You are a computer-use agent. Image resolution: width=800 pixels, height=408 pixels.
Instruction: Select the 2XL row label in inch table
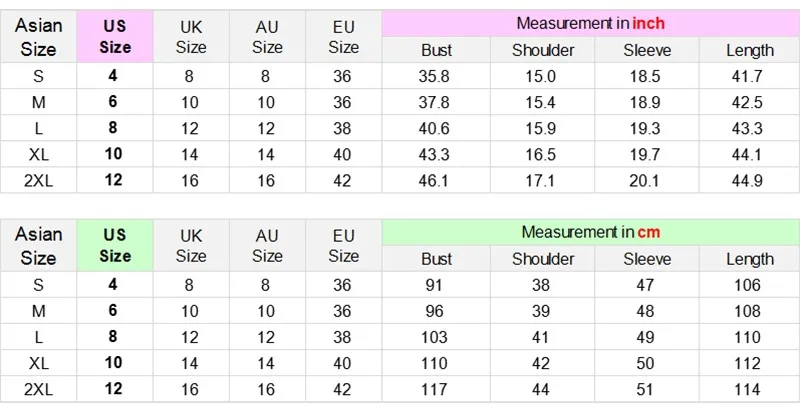38,181
